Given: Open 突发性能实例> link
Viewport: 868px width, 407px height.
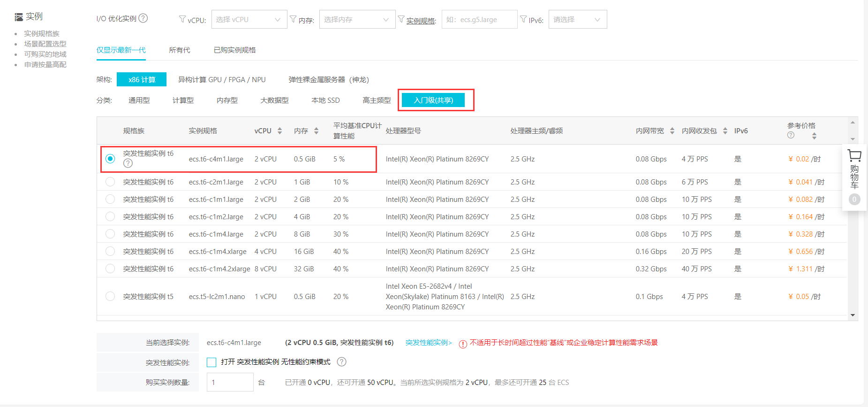Looking at the screenshot, I should [x=429, y=343].
